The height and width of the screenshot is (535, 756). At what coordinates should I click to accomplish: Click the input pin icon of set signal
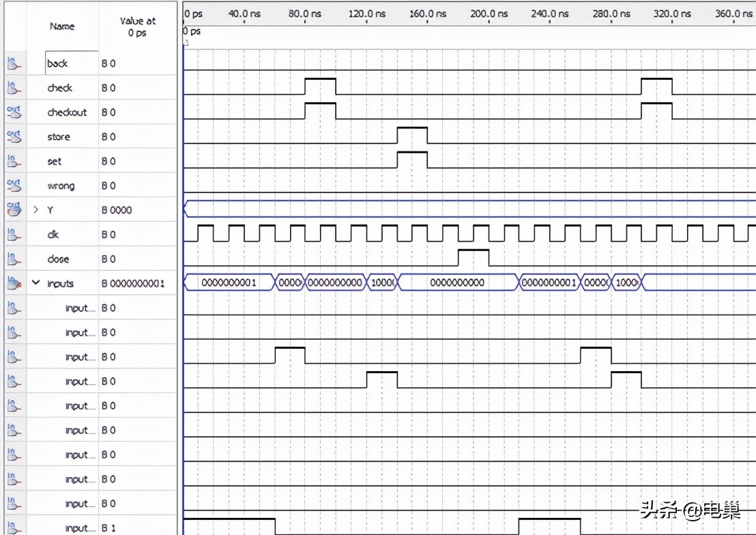point(14,161)
